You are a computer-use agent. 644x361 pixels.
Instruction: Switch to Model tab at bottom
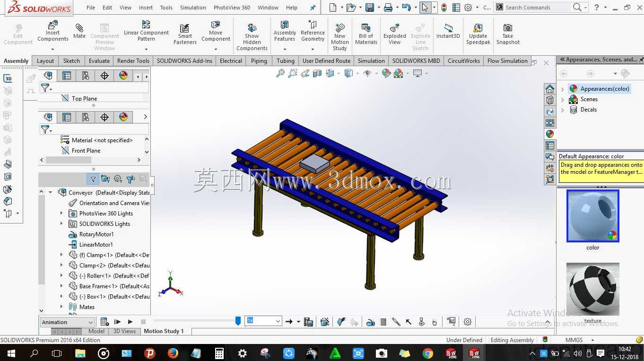(x=96, y=331)
